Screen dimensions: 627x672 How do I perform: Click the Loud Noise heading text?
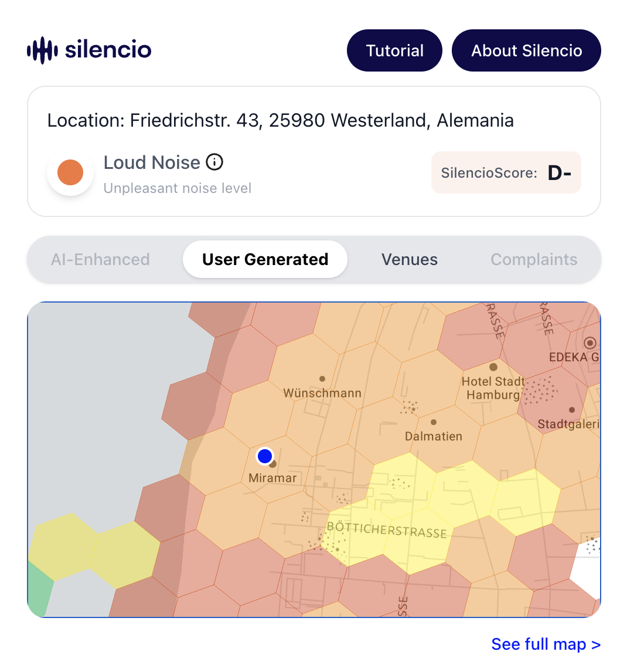pyautogui.click(x=152, y=162)
